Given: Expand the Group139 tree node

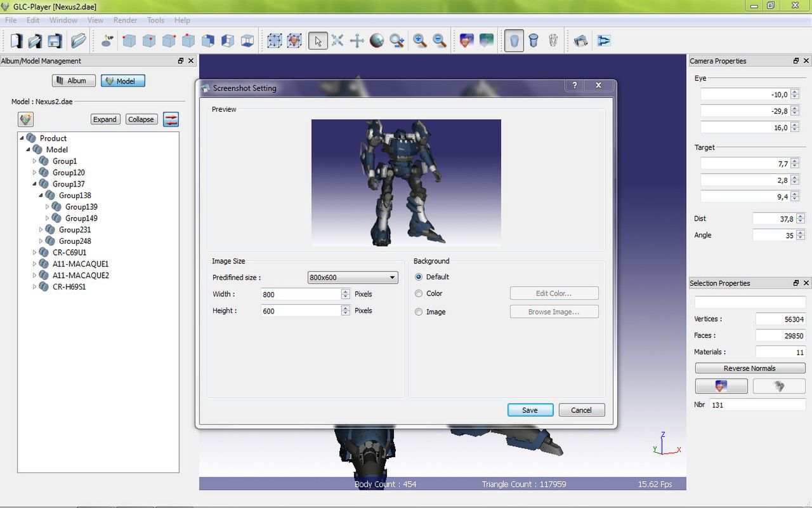Looking at the screenshot, I should [x=48, y=207].
